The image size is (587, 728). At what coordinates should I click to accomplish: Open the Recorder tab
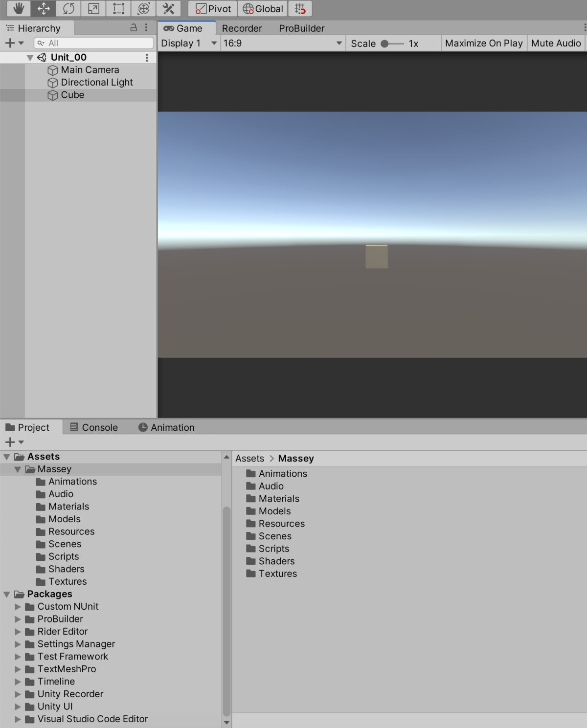coord(242,28)
